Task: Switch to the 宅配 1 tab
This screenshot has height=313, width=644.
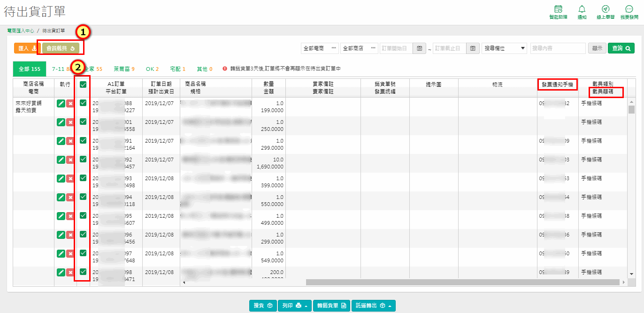Action: [177, 69]
